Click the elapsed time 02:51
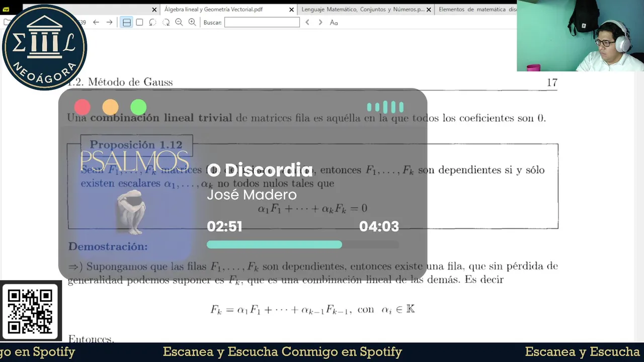 pos(224,227)
